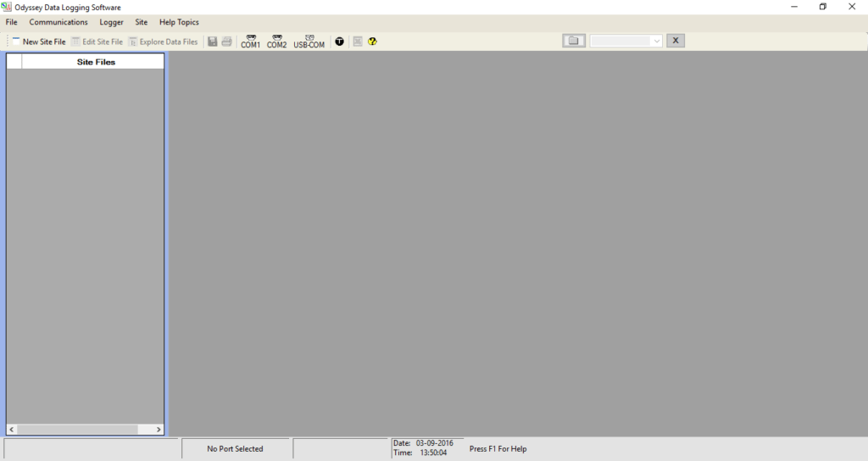Open the Logger menu
This screenshot has width=868, height=461.
point(111,22)
